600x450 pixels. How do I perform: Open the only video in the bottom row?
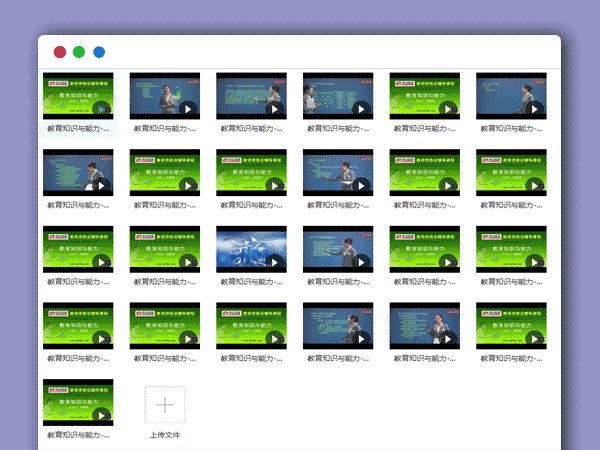[x=78, y=402]
